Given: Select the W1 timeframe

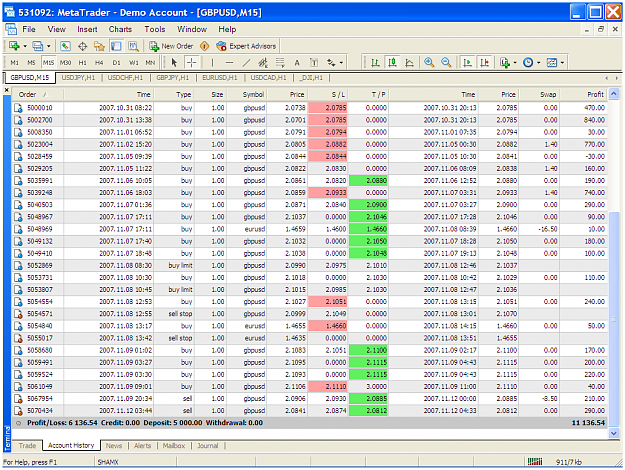Looking at the screenshot, I should point(134,63).
